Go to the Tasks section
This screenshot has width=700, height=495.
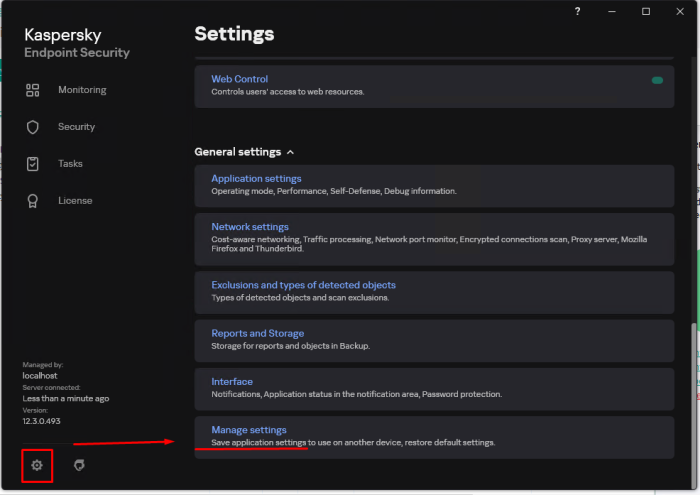[70, 164]
